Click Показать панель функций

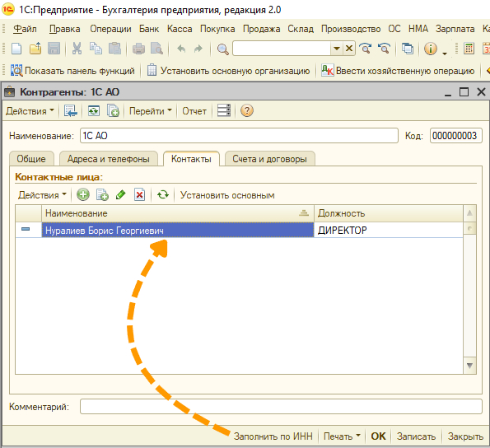point(72,71)
